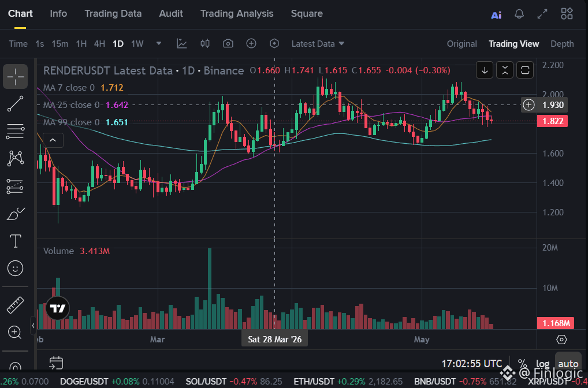Screen dimensions: 588x388
Task: Select the brush drawing tool
Action: point(16,214)
